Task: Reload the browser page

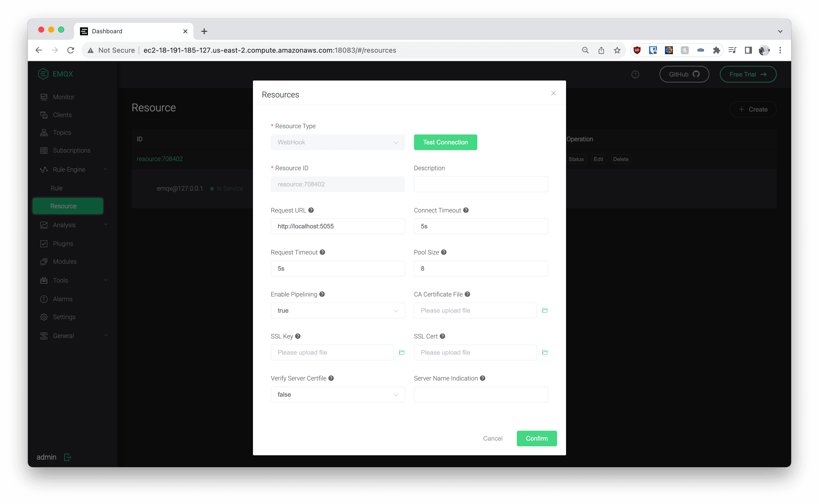Action: coord(71,50)
